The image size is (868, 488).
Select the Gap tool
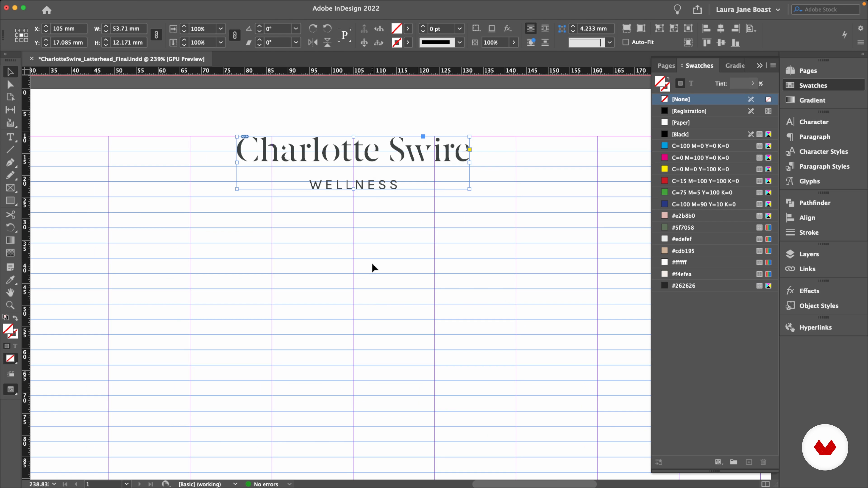pos(10,110)
